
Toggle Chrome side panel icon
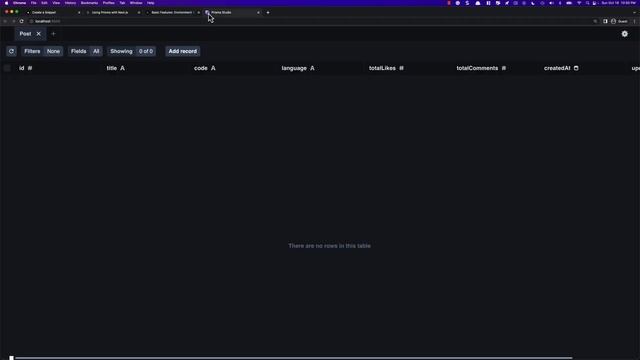(x=605, y=21)
